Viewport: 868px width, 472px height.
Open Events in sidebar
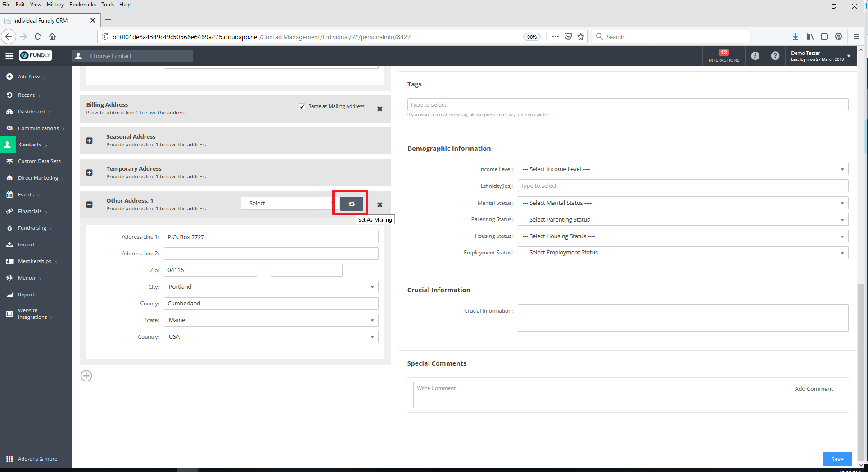pos(26,195)
